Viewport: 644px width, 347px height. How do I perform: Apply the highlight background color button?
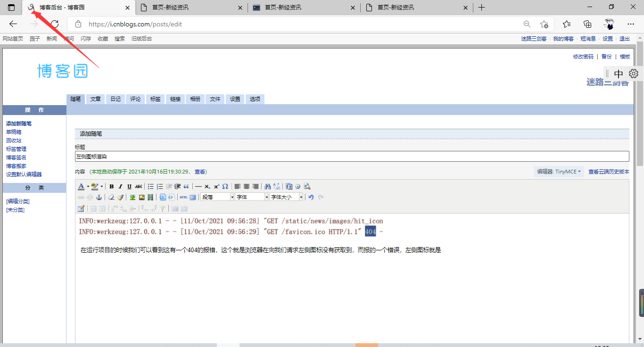click(x=95, y=186)
